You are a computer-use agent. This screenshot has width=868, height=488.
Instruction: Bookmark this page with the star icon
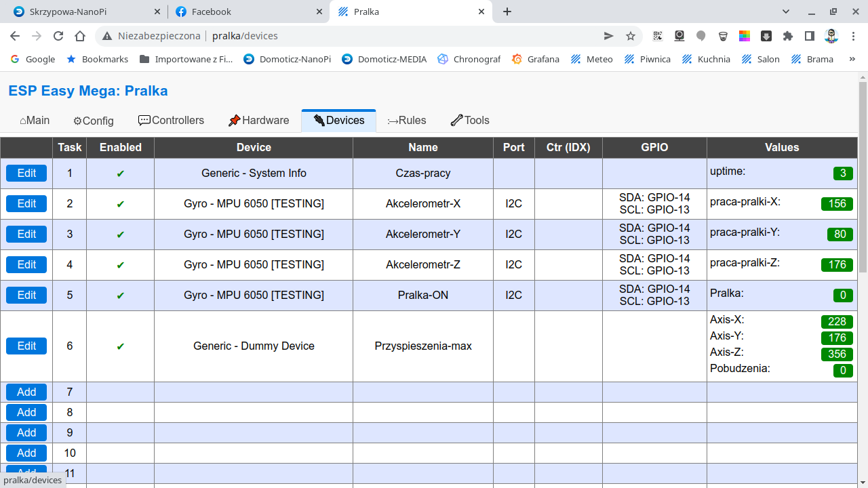click(631, 36)
